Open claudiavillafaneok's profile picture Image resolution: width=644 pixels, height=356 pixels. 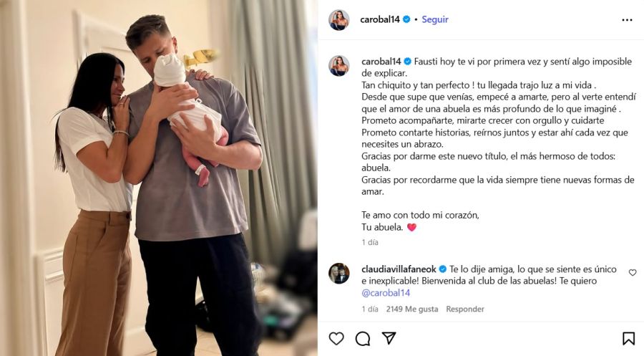tap(339, 274)
